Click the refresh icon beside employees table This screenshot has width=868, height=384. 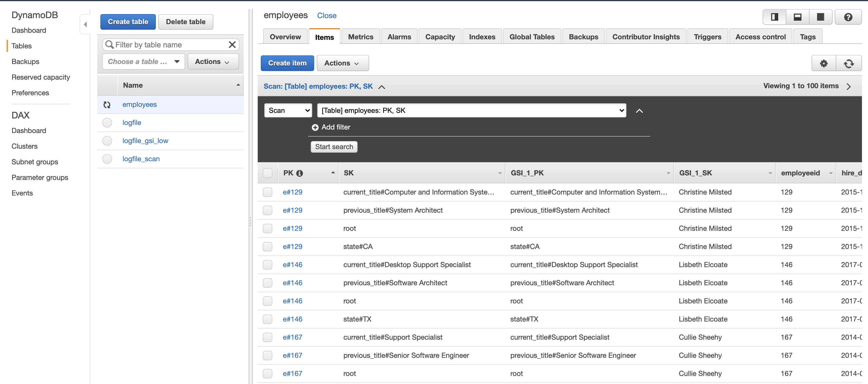(x=107, y=105)
